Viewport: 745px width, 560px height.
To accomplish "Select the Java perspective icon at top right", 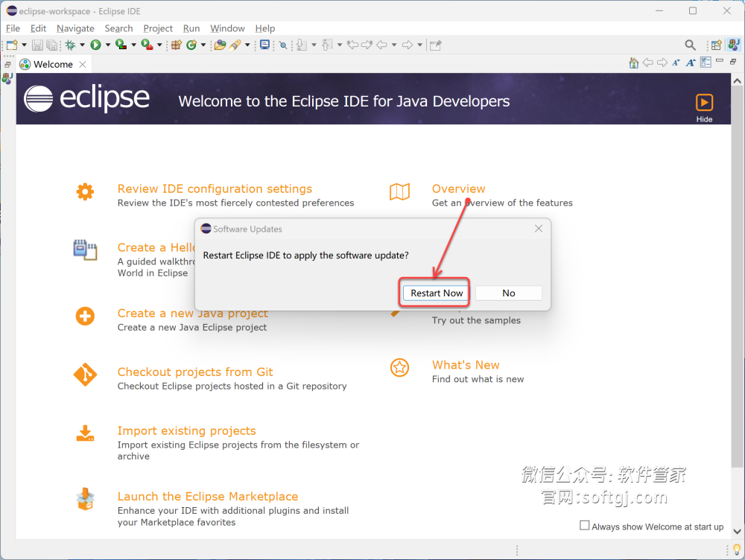I will pyautogui.click(x=734, y=45).
